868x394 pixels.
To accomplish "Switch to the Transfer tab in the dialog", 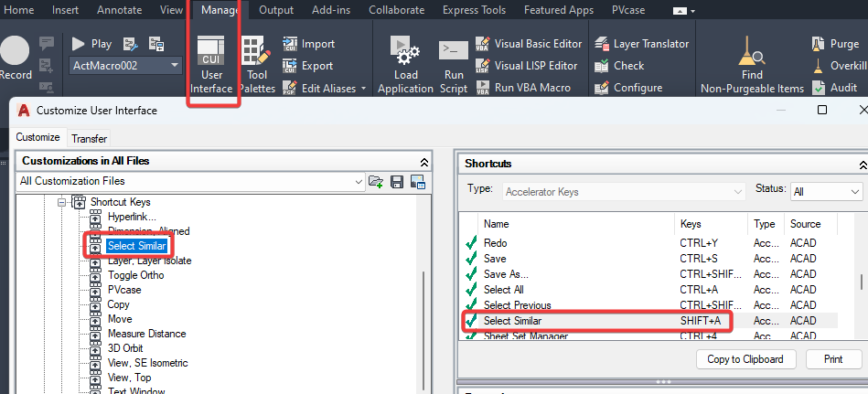I will (x=89, y=138).
